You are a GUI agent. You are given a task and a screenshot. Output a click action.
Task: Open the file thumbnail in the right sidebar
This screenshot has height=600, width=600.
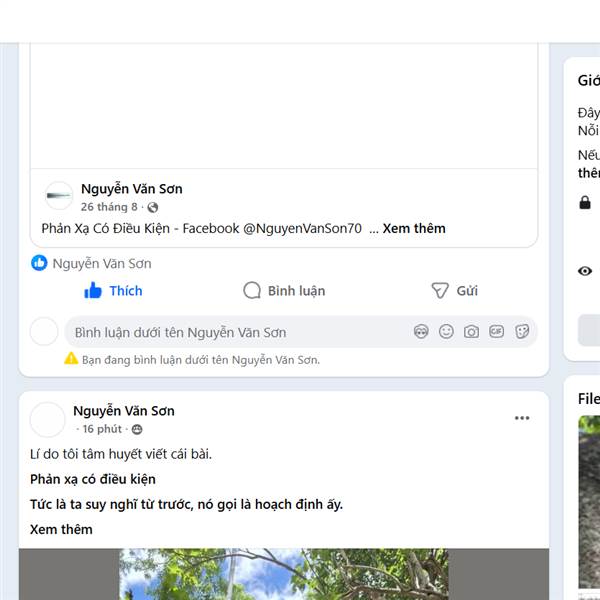pyautogui.click(x=589, y=501)
